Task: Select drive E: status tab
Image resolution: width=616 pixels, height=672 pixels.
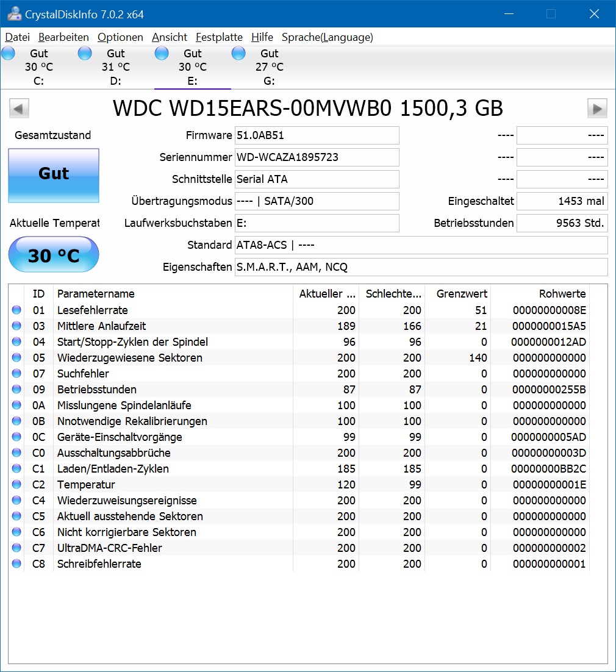Action: [193, 67]
